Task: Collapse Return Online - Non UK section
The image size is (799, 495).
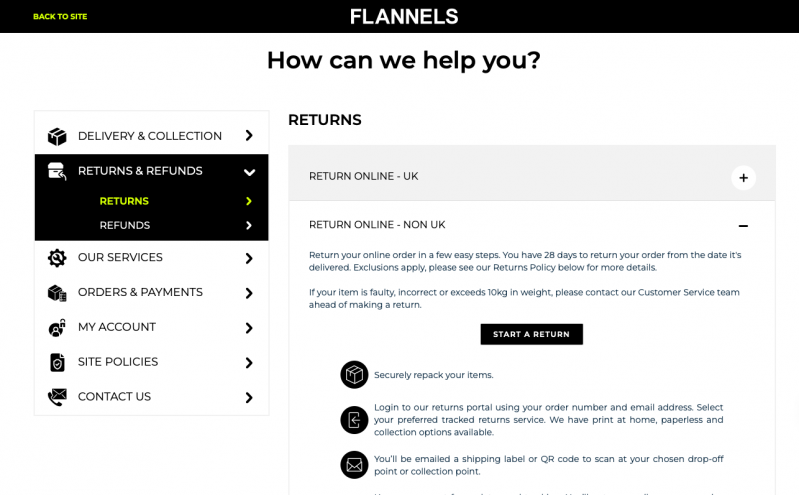Action: tap(743, 226)
